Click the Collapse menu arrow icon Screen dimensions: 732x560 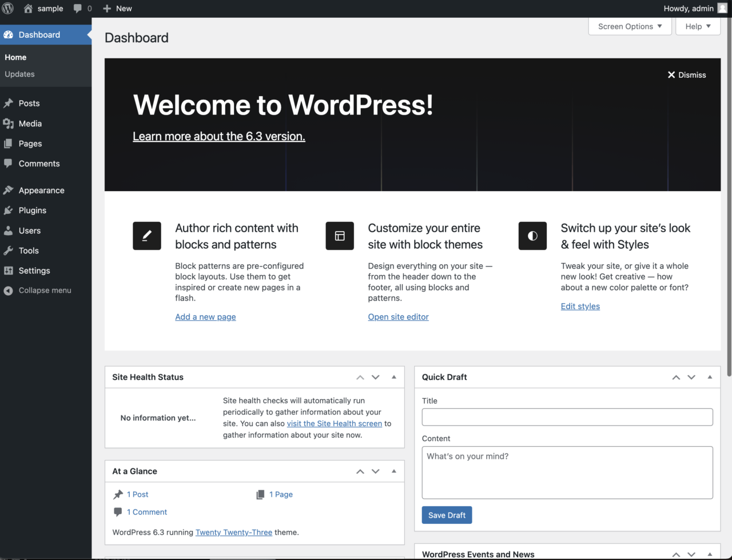[x=8, y=291]
